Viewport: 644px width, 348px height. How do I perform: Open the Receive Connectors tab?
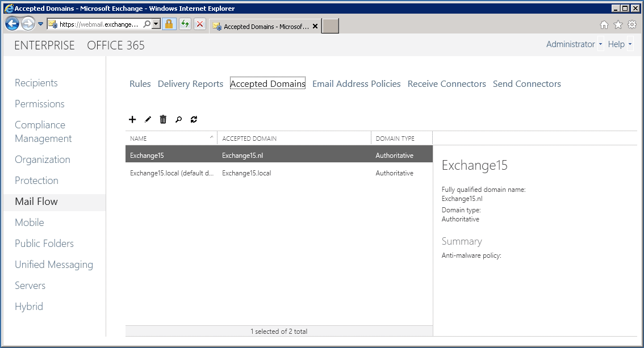click(447, 83)
